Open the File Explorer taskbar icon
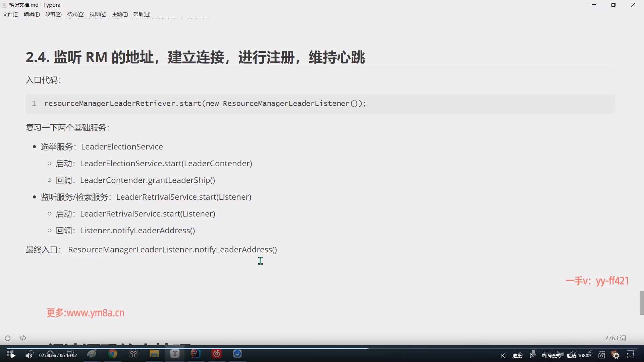Image resolution: width=644 pixels, height=362 pixels. (x=154, y=354)
